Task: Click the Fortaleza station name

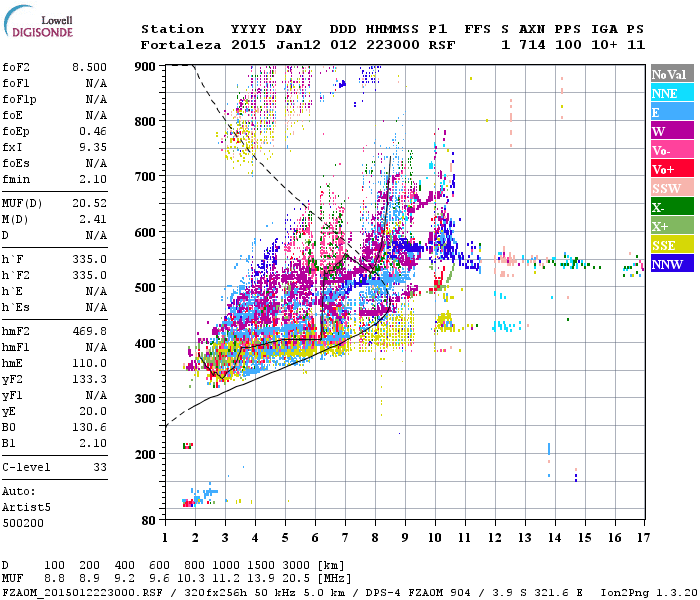Action: 181,45
